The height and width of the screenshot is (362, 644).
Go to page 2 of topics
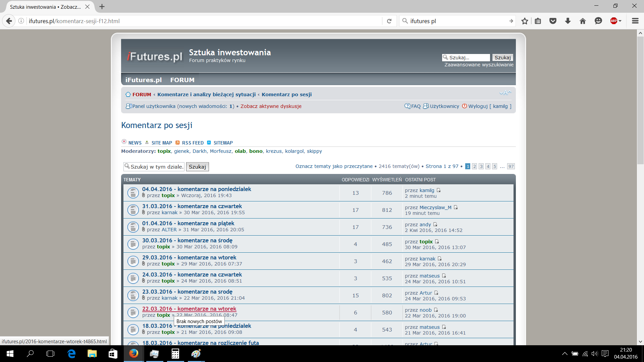(474, 166)
